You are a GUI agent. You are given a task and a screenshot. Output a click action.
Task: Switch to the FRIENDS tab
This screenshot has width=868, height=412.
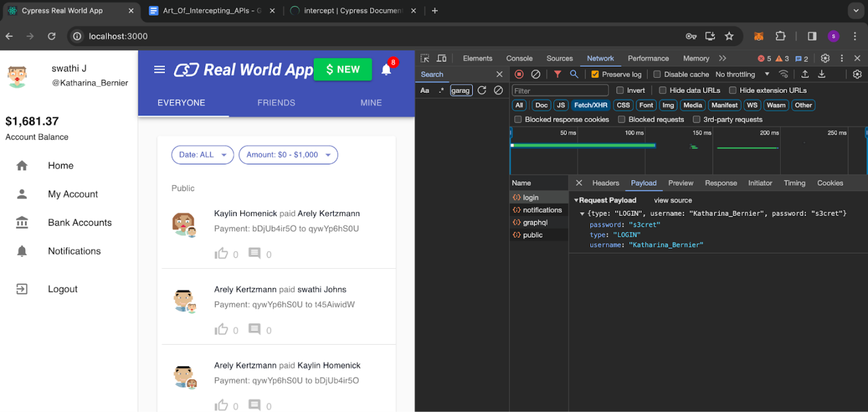276,103
